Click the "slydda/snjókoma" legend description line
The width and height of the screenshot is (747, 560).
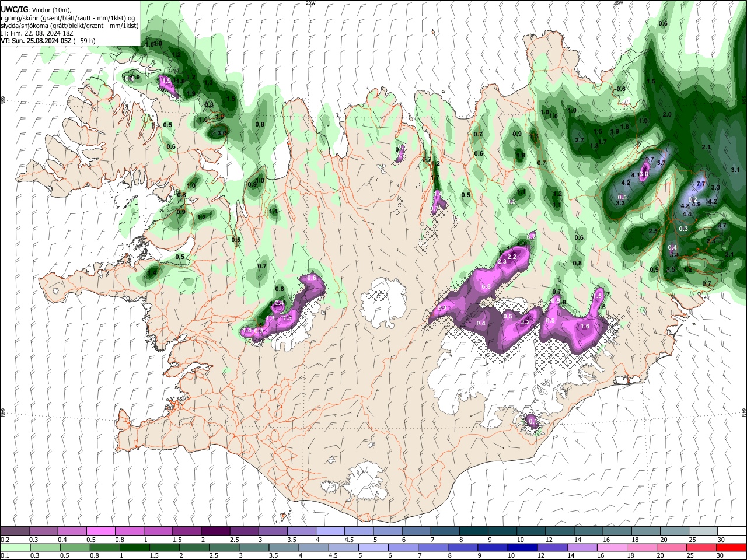[x=69, y=26]
